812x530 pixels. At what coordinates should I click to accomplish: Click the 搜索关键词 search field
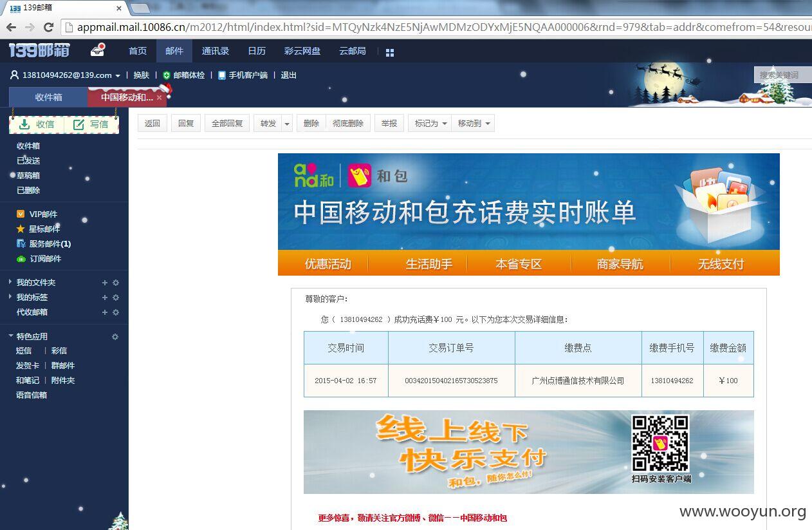pyautogui.click(x=782, y=75)
